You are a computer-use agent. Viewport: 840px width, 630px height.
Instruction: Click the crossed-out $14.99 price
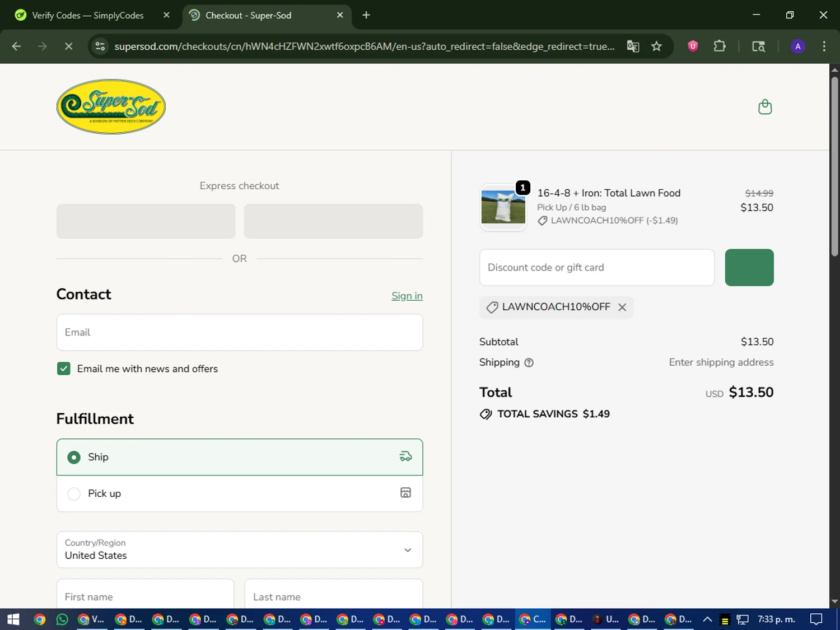pyautogui.click(x=759, y=193)
